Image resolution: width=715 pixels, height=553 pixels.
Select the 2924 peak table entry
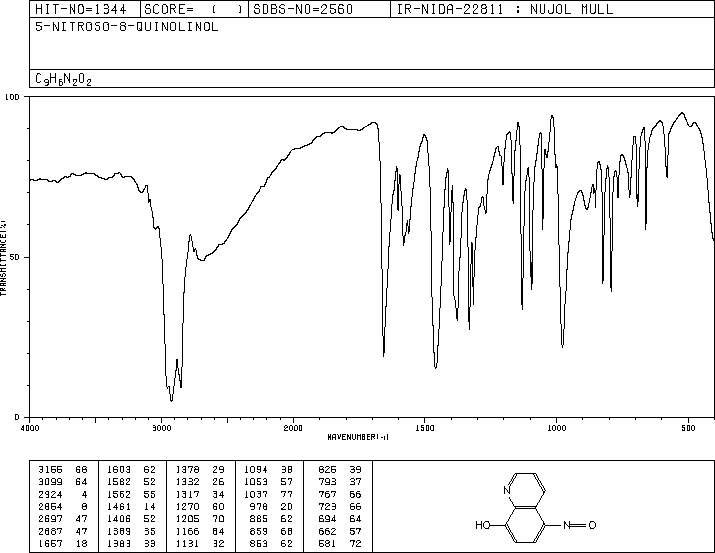(x=63, y=494)
